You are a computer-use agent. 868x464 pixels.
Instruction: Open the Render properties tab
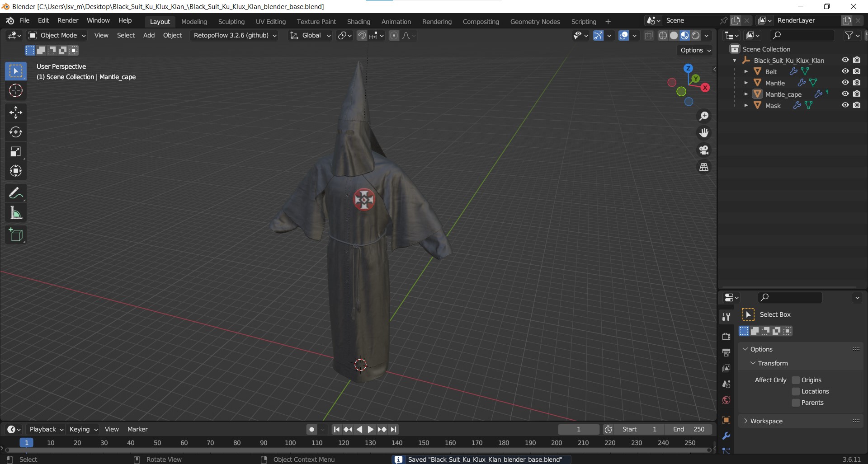(x=726, y=337)
